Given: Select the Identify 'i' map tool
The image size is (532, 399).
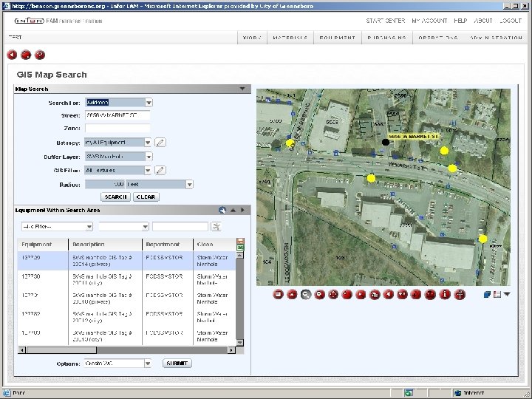Looking at the screenshot, I should pos(445,295).
